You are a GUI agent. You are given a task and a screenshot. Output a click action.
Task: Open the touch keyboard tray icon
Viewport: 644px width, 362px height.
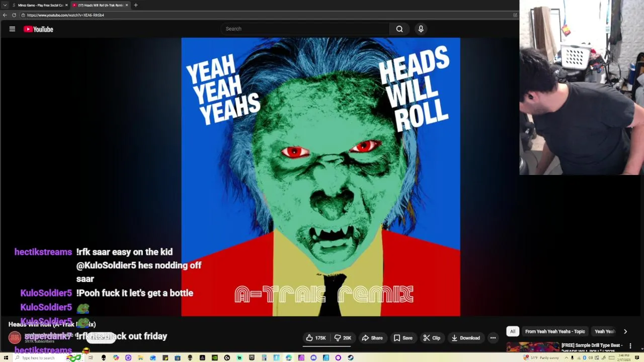[x=612, y=357]
